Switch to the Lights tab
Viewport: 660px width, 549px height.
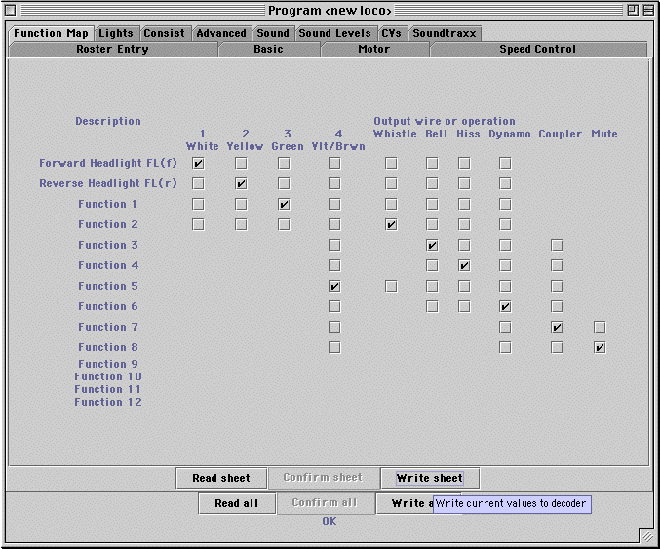116,33
